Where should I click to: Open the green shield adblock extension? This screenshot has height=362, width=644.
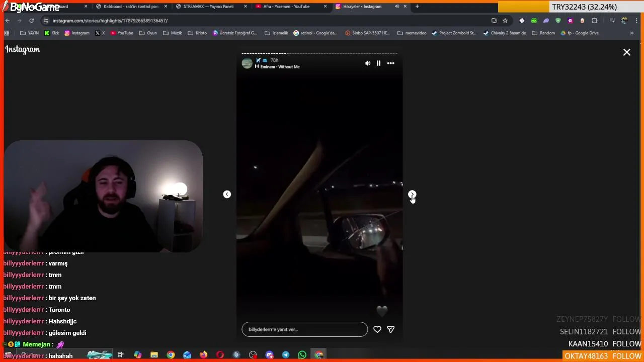click(x=558, y=21)
